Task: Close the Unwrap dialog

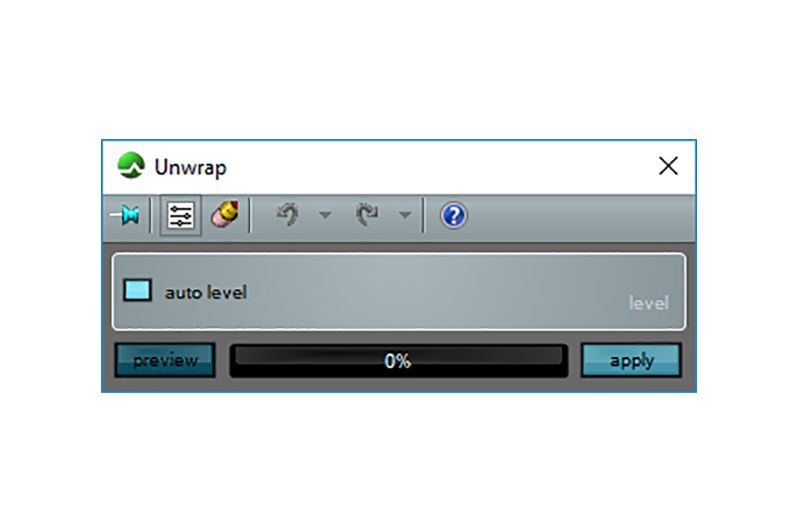Action: (668, 166)
